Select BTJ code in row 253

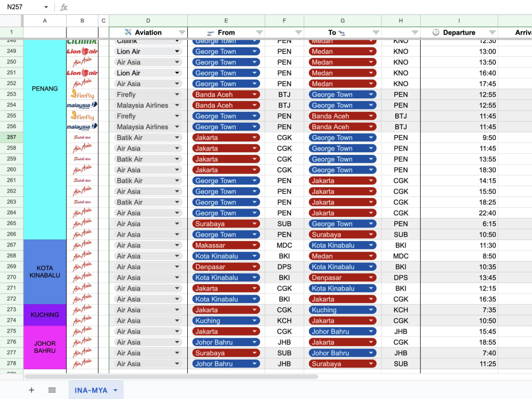[x=284, y=95]
